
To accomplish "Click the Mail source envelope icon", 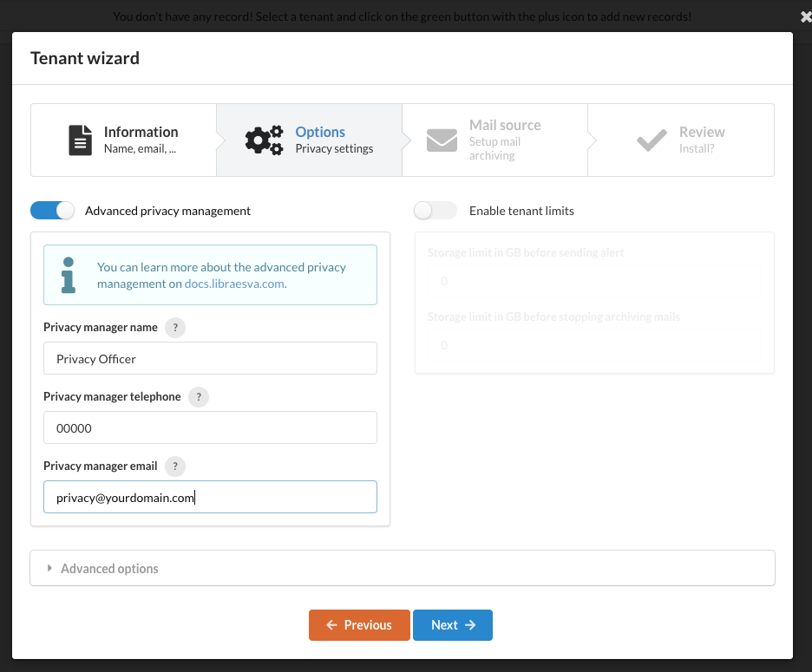I will coord(442,140).
